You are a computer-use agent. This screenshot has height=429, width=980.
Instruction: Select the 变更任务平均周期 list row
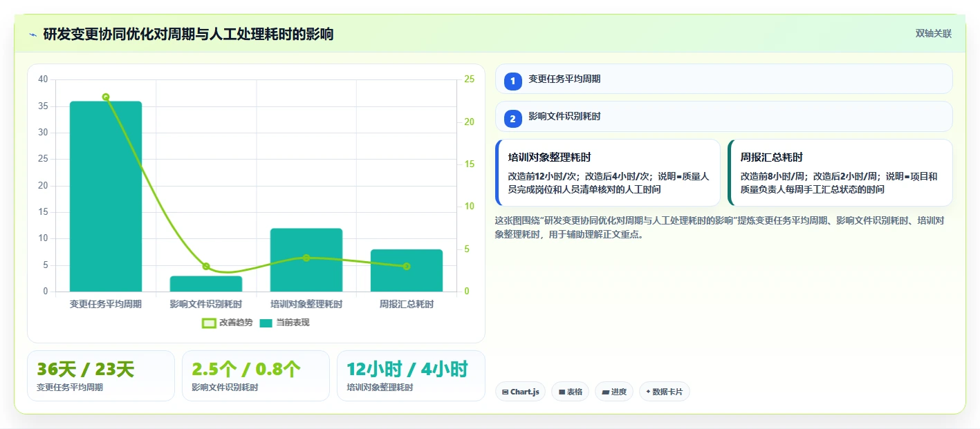pos(724,79)
